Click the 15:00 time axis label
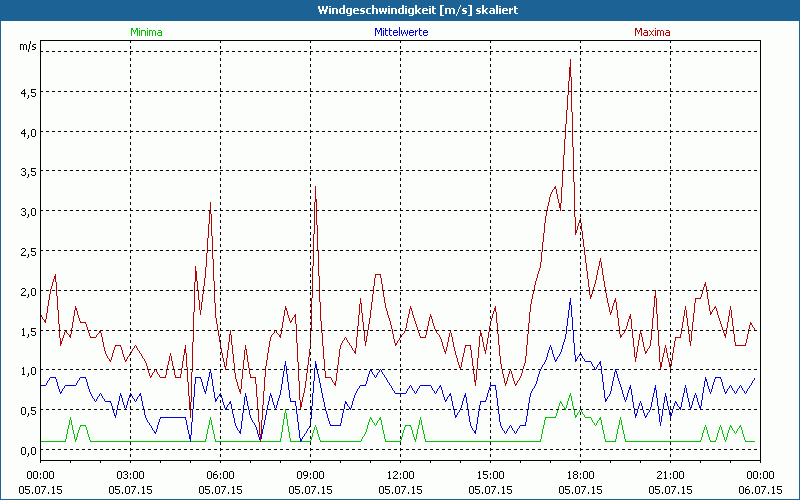This screenshot has width=800, height=500. 491,475
